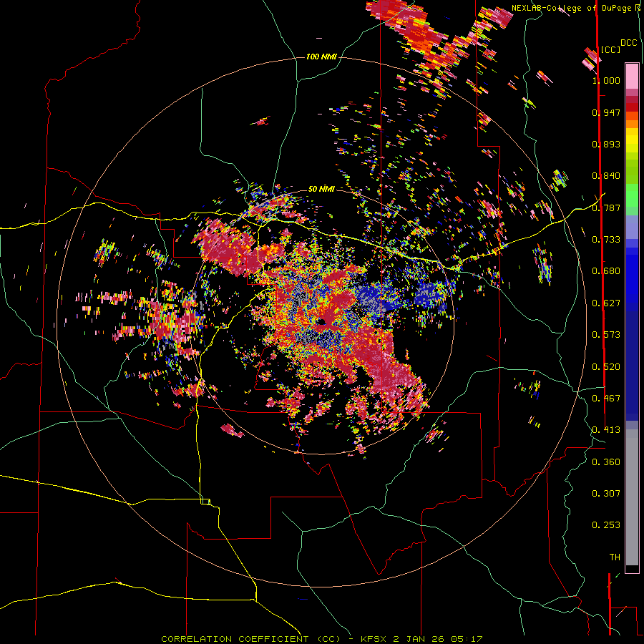644x644 pixels.
Task: Select the 0.733 legend value
Action: pyautogui.click(x=606, y=240)
